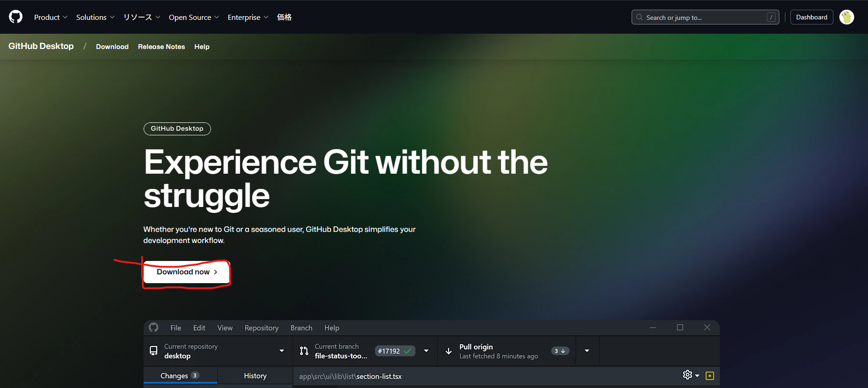The height and width of the screenshot is (388, 868).
Task: Open the Help link in subnav
Action: [x=202, y=47]
